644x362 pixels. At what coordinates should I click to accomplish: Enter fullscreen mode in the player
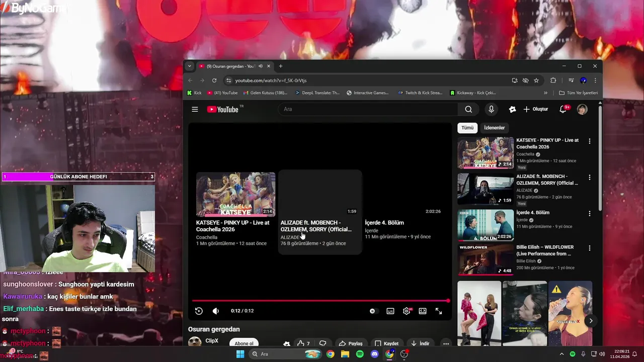439,311
